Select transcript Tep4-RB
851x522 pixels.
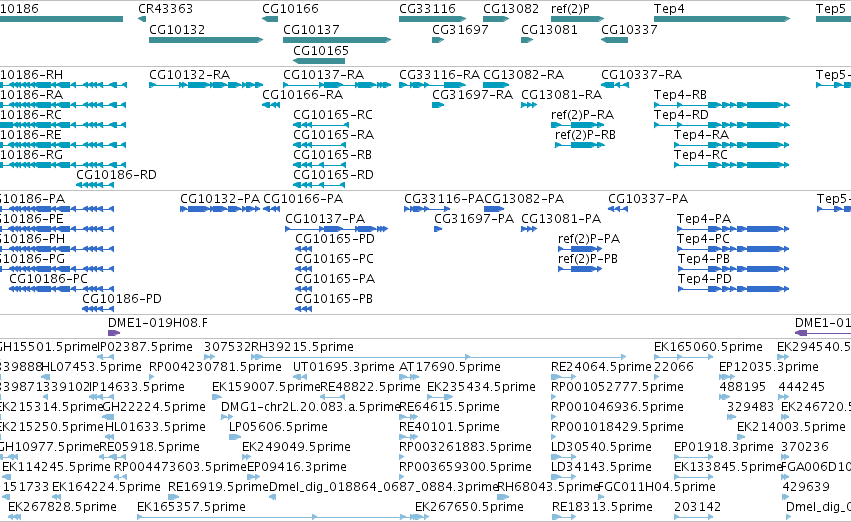click(x=681, y=95)
